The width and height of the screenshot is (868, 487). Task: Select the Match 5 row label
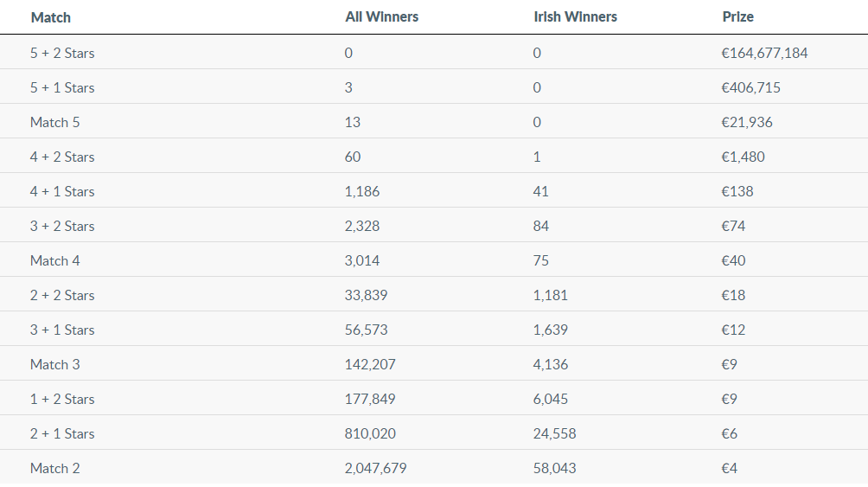click(x=54, y=123)
